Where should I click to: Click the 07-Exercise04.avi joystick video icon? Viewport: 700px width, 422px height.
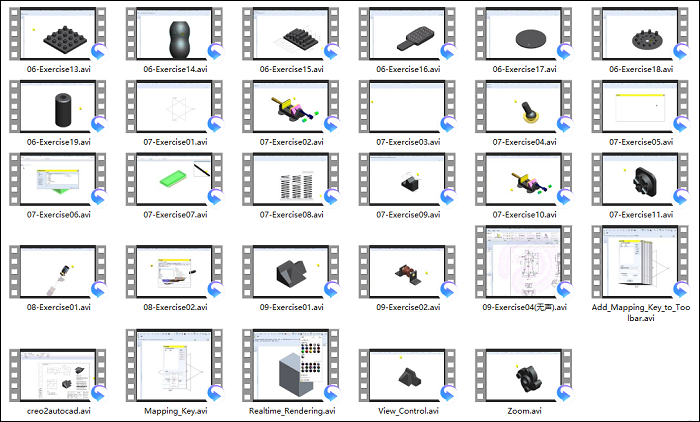coord(524,107)
